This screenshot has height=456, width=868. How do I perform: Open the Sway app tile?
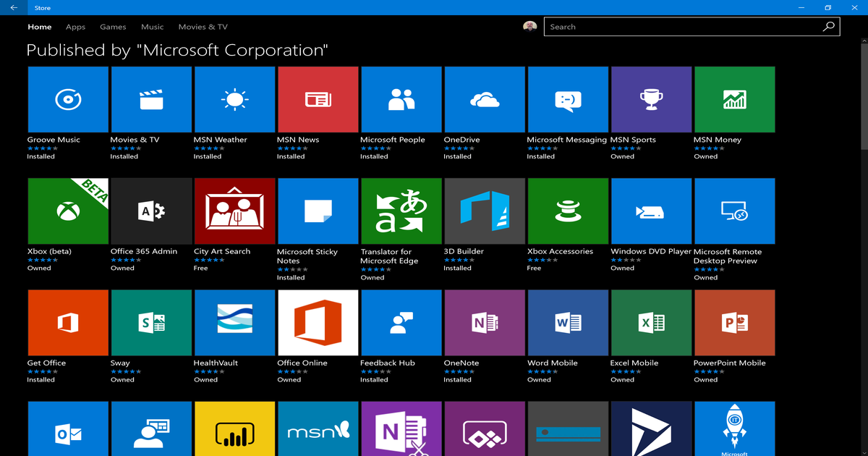pos(150,322)
